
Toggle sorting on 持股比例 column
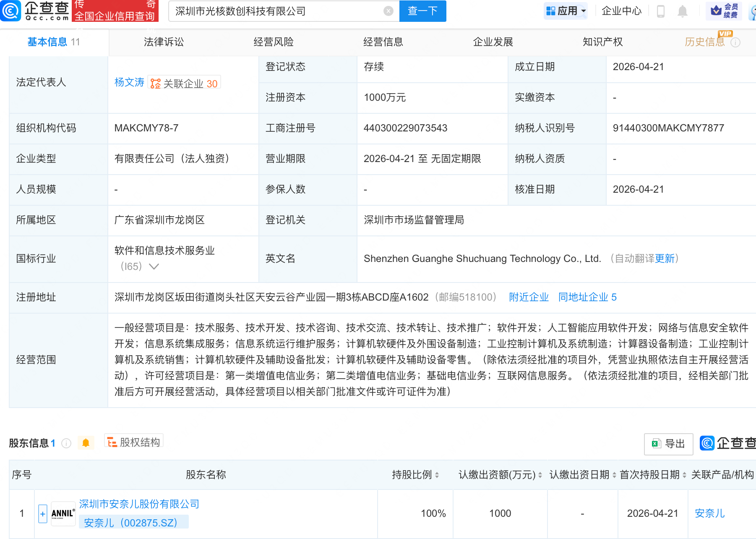[x=437, y=475]
